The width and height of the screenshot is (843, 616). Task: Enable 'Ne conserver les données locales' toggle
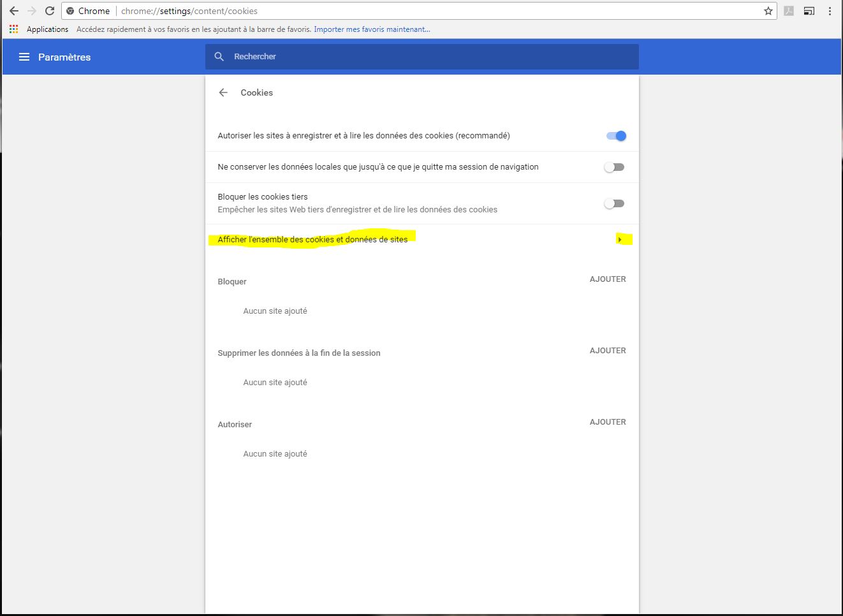coord(615,167)
